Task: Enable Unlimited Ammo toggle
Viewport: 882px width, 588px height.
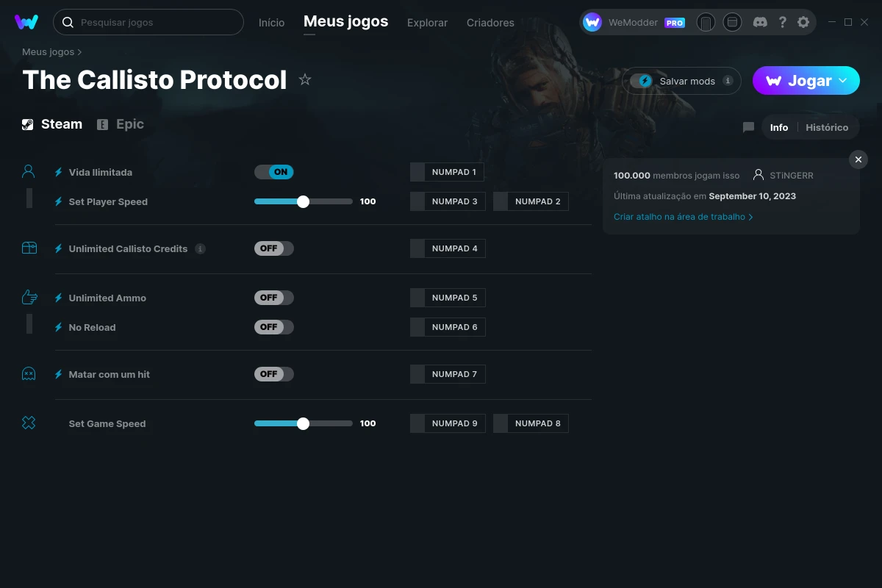Action: tap(274, 298)
